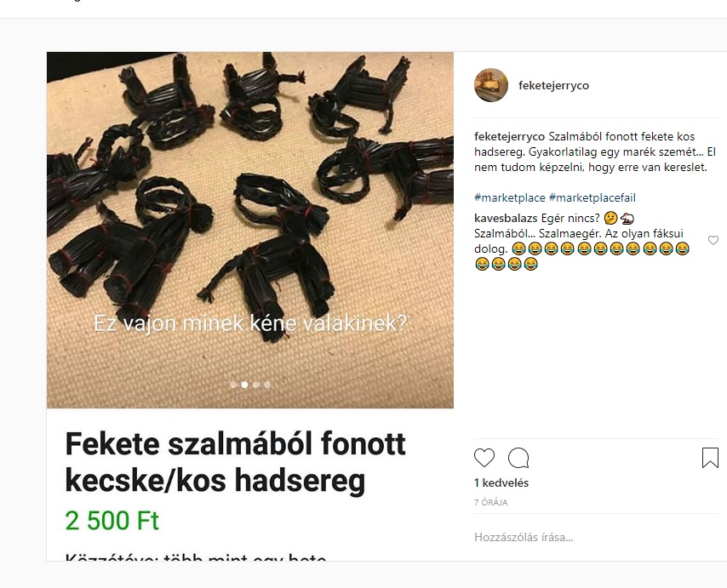
Task: Click the 2 500 Ft price
Action: point(112,520)
